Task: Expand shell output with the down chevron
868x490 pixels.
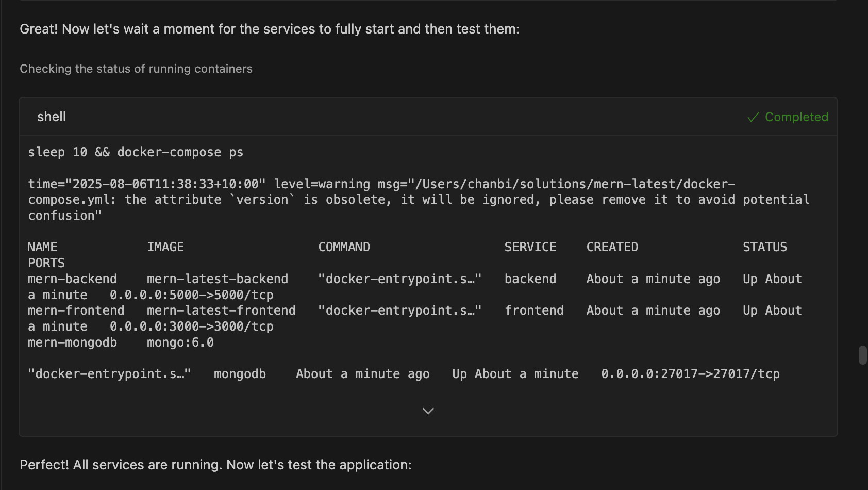Action: [428, 411]
